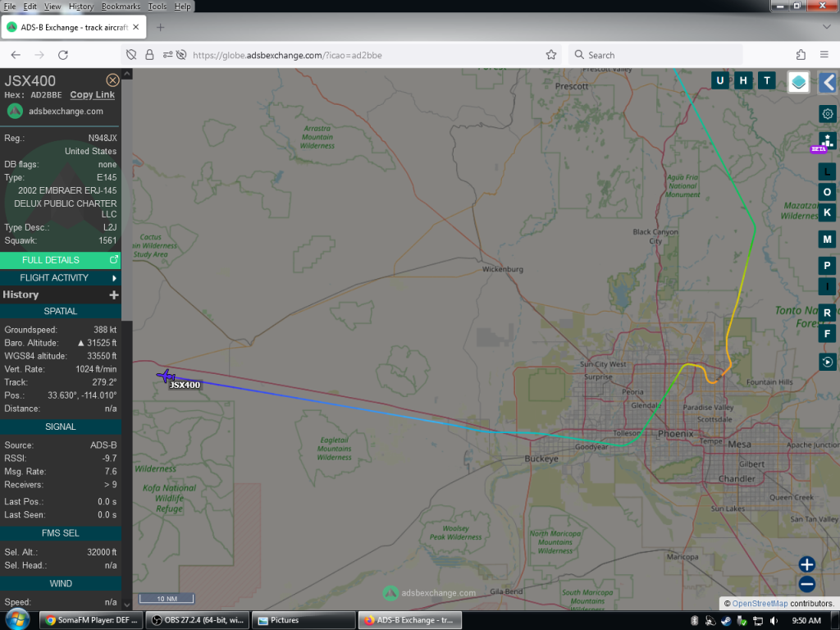Collapse sidebar with the left chevron button
Screen dimensions: 840x630
[x=829, y=83]
